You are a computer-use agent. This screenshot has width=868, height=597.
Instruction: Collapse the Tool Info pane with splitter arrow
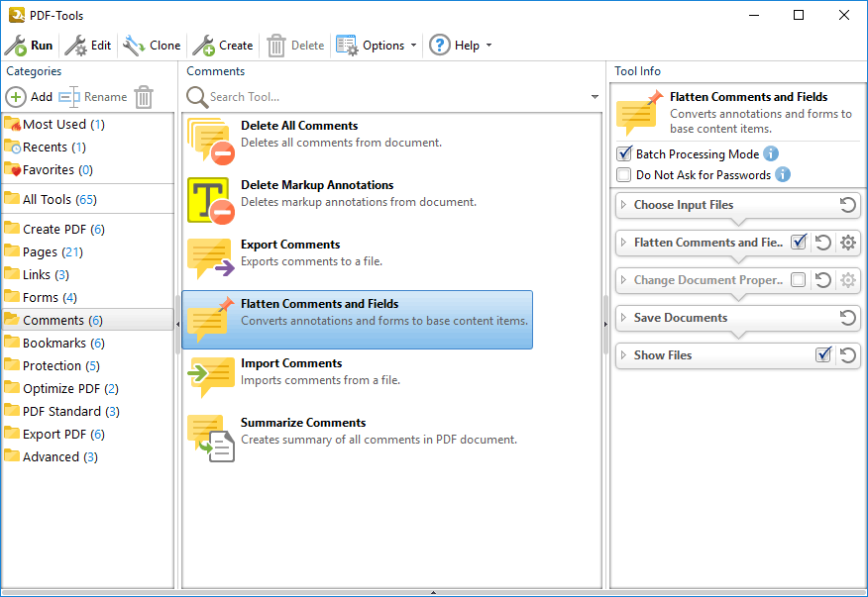(x=605, y=324)
